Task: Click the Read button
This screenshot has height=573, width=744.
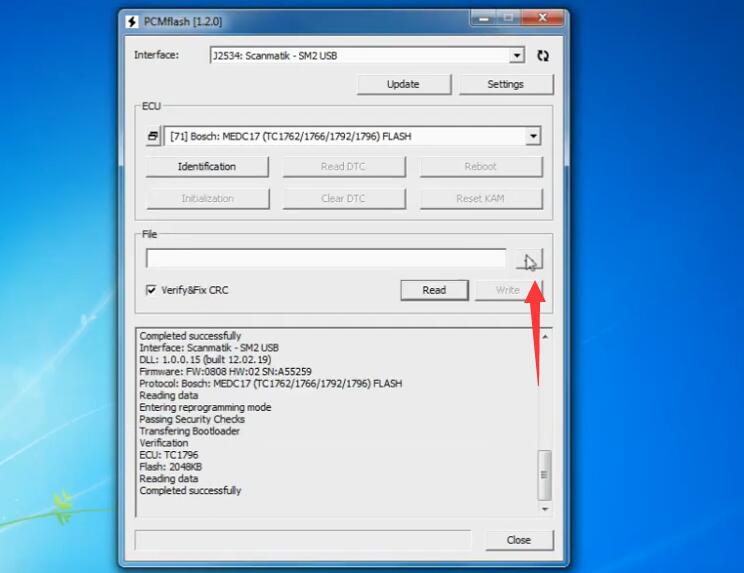Action: (434, 290)
